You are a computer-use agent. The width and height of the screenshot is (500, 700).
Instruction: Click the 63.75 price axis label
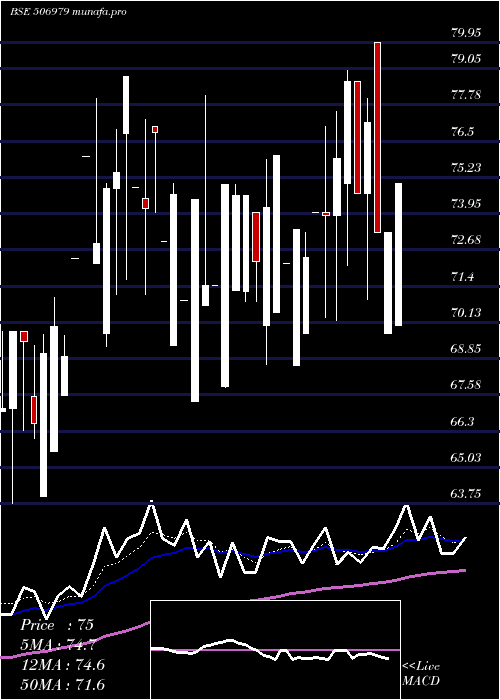[x=466, y=494]
